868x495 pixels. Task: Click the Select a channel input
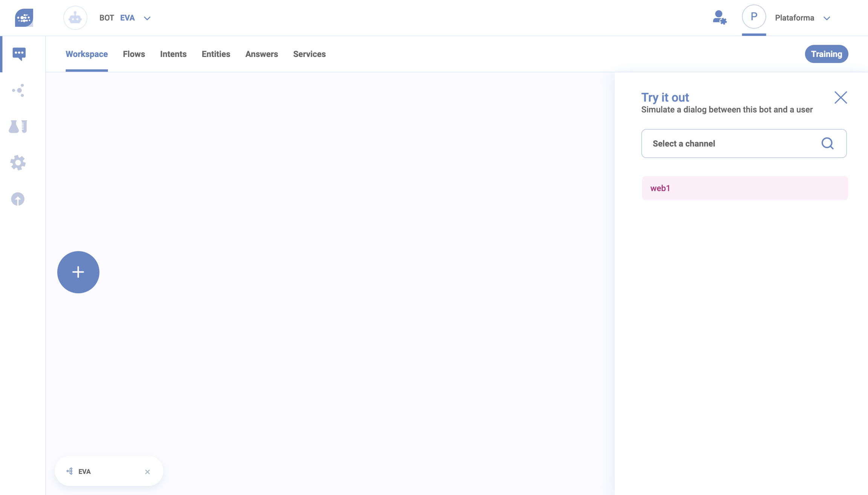pos(731,143)
